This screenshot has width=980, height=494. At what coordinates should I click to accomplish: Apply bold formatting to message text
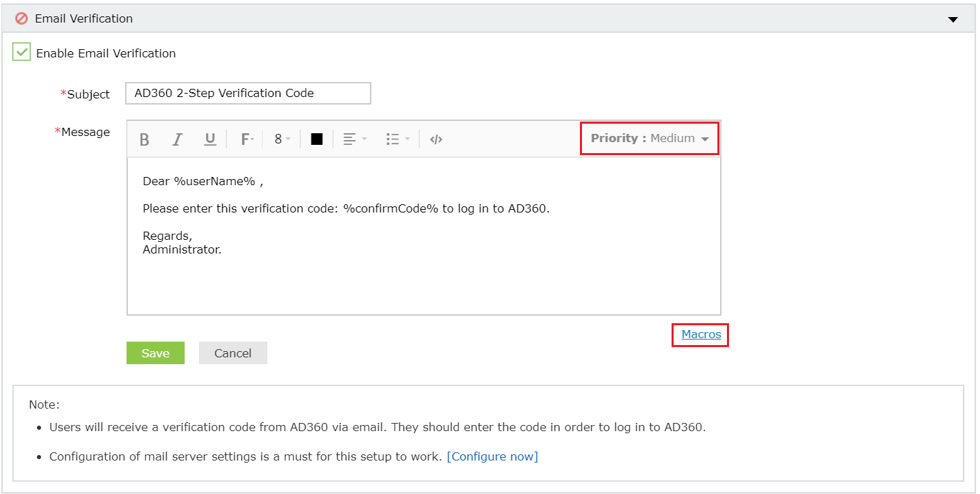144,139
